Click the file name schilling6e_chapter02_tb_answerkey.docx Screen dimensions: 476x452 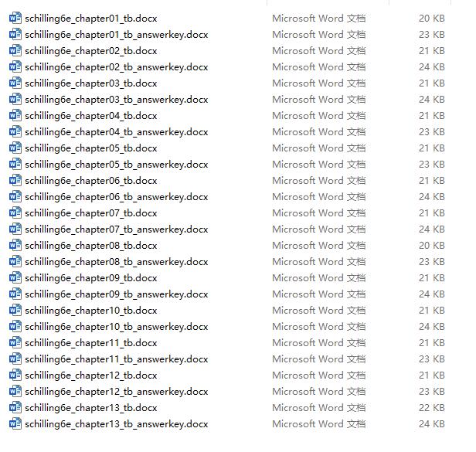117,67
